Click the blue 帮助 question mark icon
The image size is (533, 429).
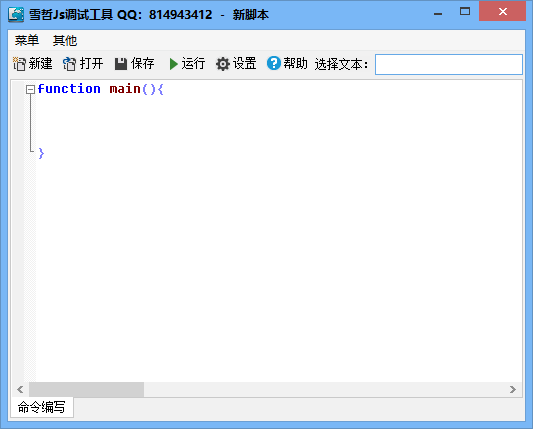pyautogui.click(x=274, y=63)
